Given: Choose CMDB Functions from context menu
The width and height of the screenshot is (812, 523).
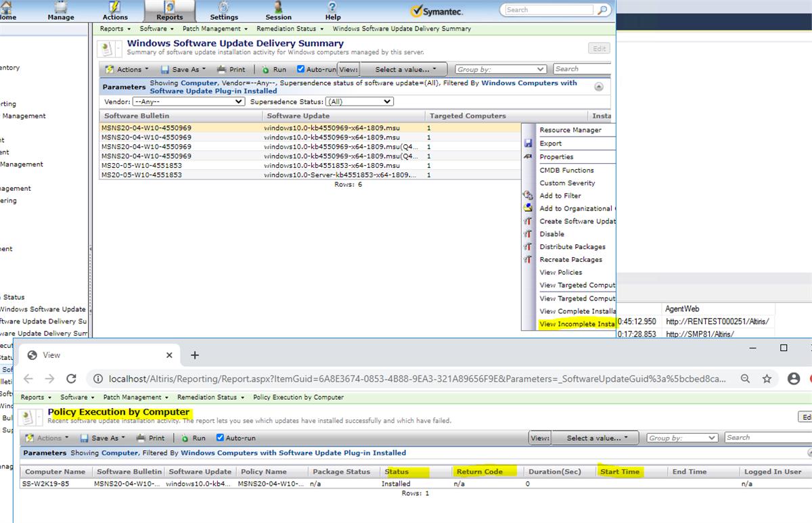Looking at the screenshot, I should [x=567, y=170].
